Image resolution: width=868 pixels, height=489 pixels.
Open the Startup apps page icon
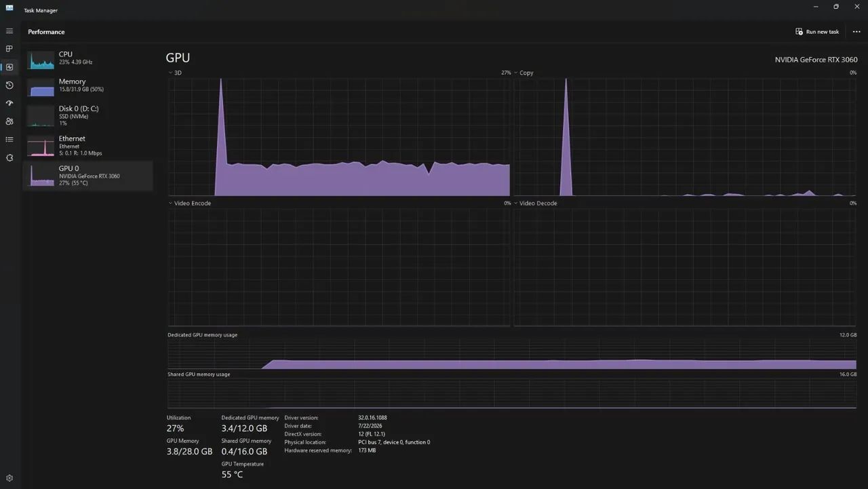click(x=9, y=103)
